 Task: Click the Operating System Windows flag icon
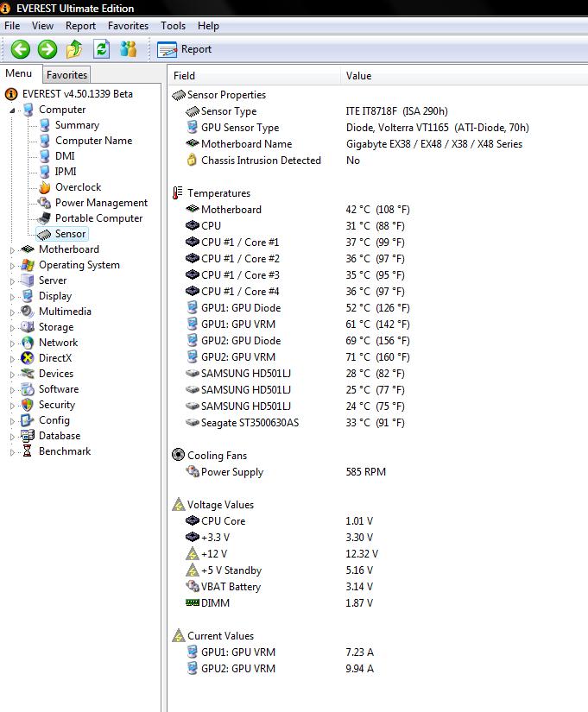pos(28,265)
